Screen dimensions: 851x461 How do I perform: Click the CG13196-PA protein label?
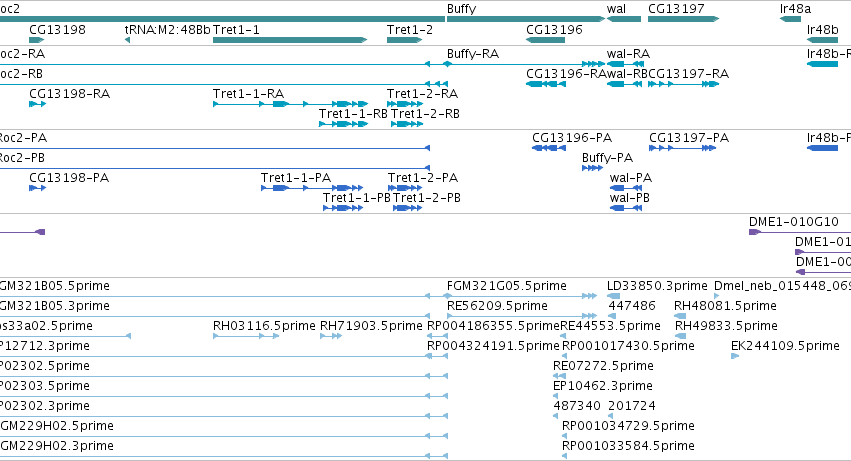tap(572, 138)
